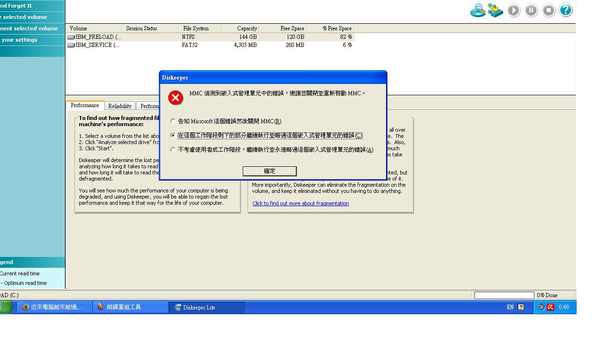Image resolution: width=607 pixels, height=364 pixels.
Task: Sort by the Session Status column header
Action: (150, 28)
